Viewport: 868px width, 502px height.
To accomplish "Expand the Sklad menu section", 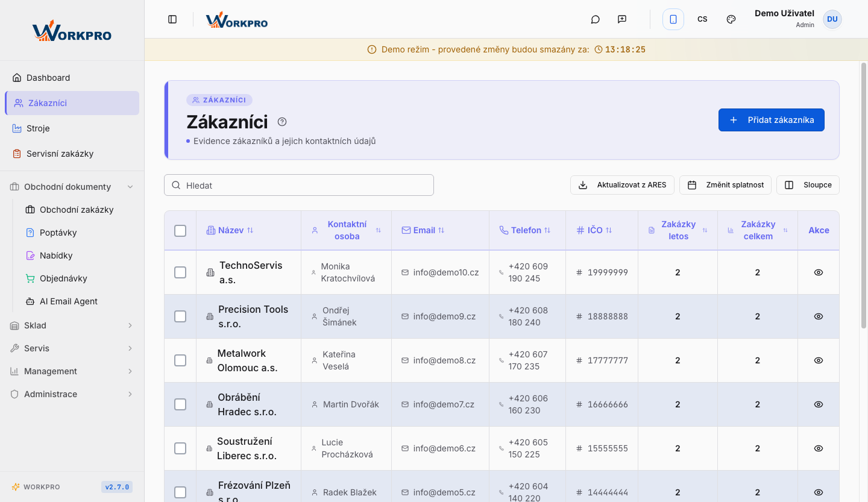I will coord(72,325).
